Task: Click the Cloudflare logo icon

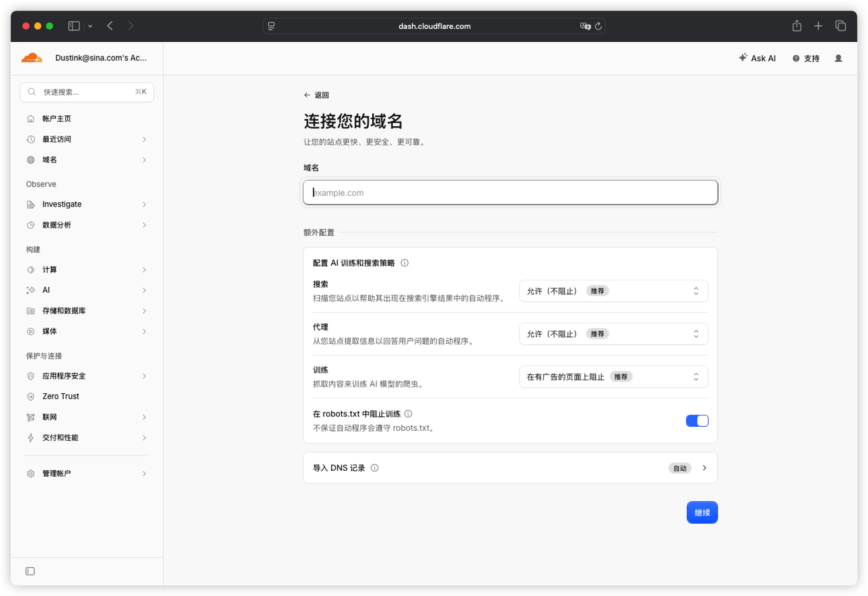Action: pyautogui.click(x=32, y=58)
